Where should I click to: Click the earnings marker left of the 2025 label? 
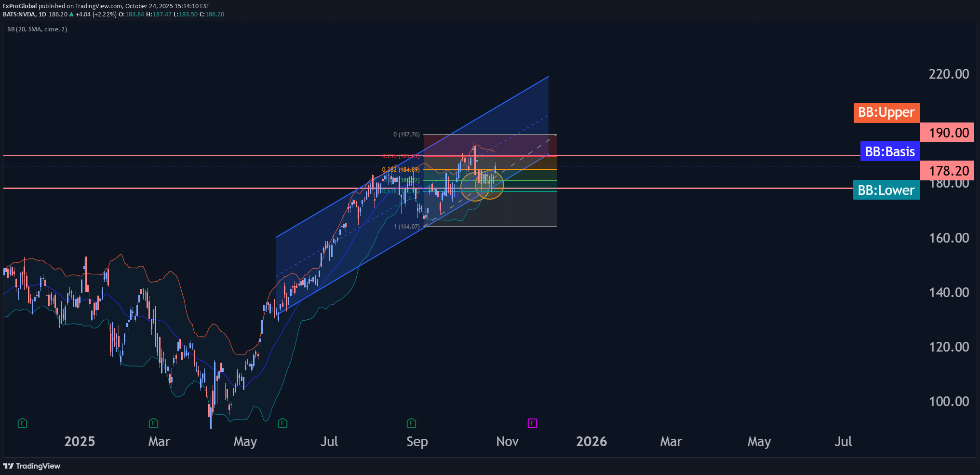click(x=22, y=423)
